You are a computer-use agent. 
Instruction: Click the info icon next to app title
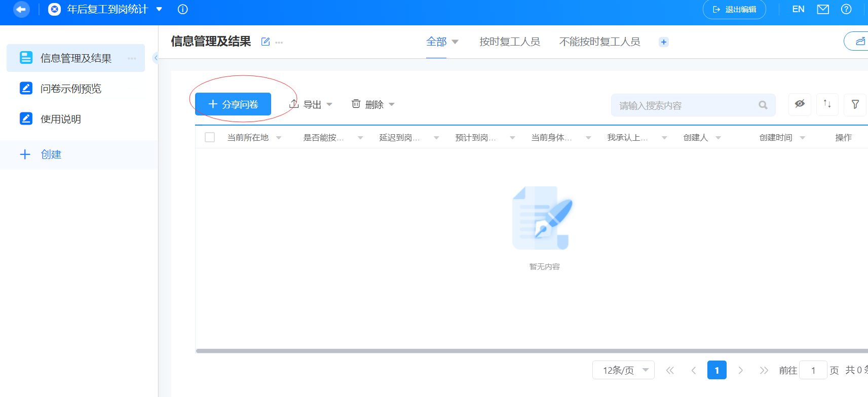tap(183, 9)
